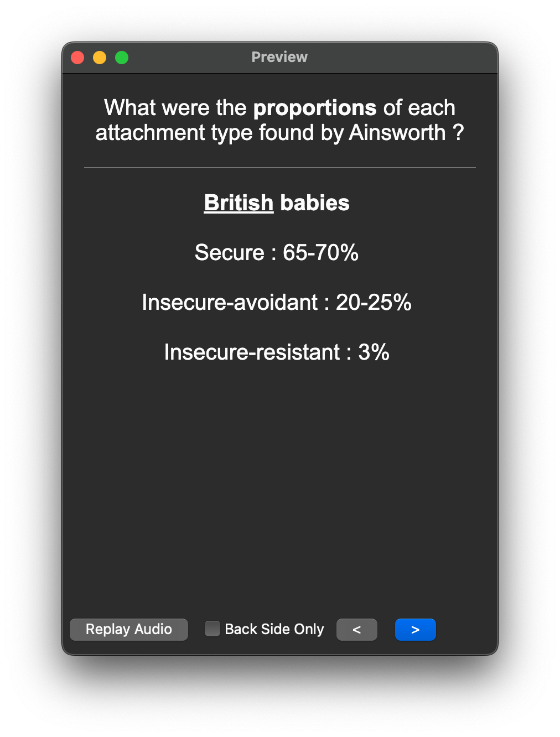Click the "Insecure-avoidant : 20-25%" line
This screenshot has width=560, height=737.
(277, 303)
